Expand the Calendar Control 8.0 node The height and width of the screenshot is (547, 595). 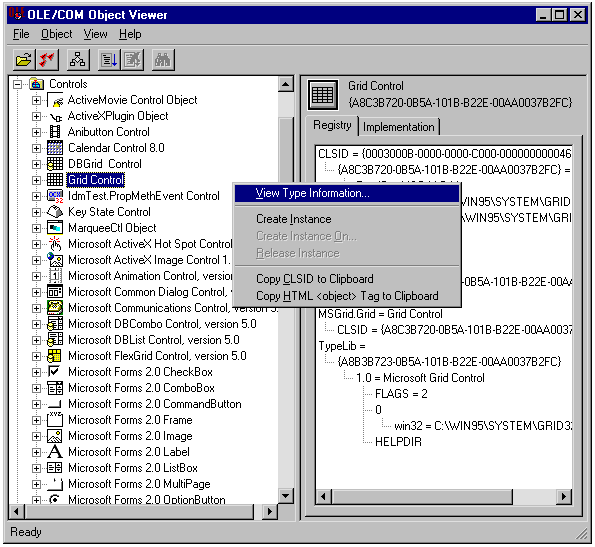click(x=36, y=148)
